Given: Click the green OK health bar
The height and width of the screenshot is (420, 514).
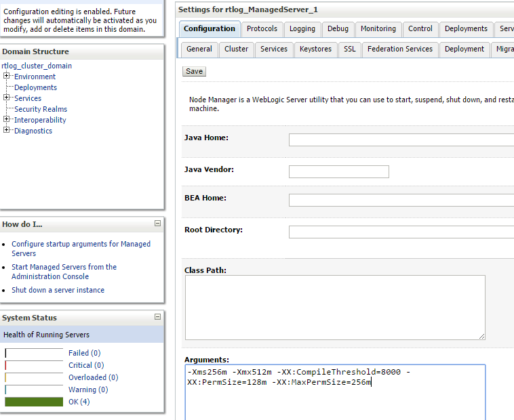Looking at the screenshot, I should pos(34,402).
